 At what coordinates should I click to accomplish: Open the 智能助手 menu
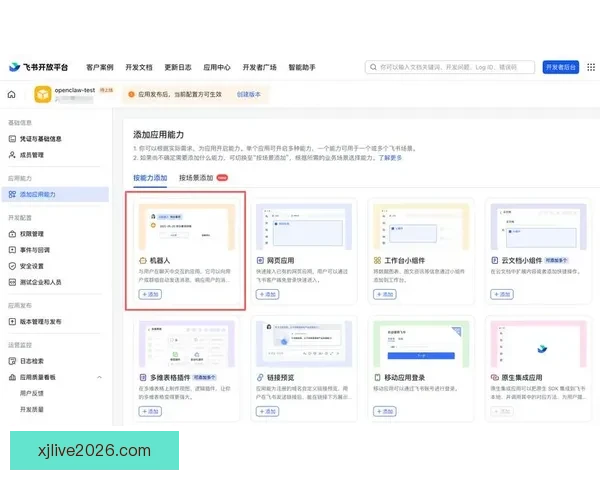click(x=302, y=67)
